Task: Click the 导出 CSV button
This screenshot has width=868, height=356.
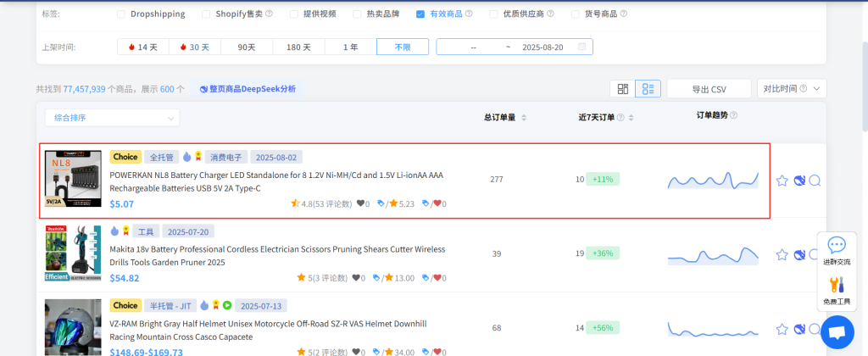Action: tap(709, 89)
